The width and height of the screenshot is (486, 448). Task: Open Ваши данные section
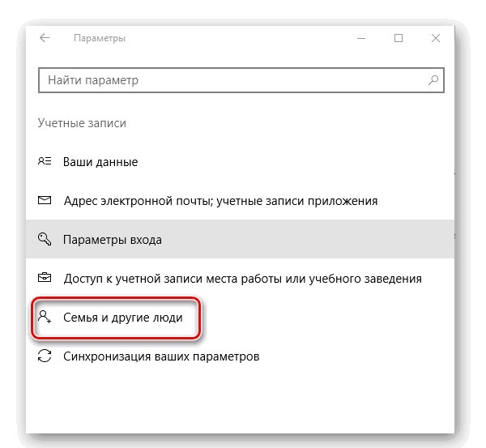click(x=100, y=162)
